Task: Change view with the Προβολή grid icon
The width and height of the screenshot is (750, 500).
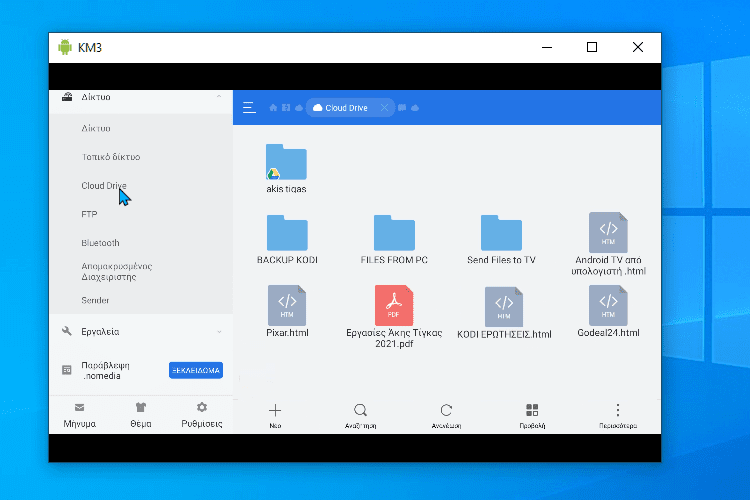Action: pos(532,410)
